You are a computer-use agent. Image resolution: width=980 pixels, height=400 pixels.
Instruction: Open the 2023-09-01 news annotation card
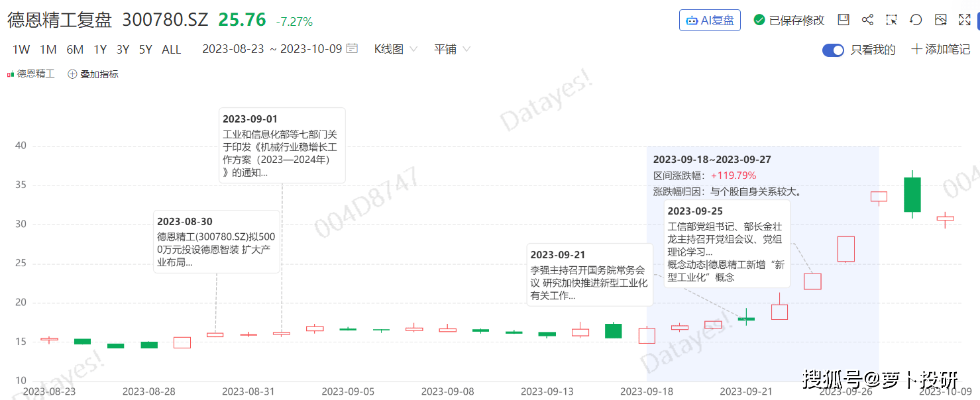point(282,145)
